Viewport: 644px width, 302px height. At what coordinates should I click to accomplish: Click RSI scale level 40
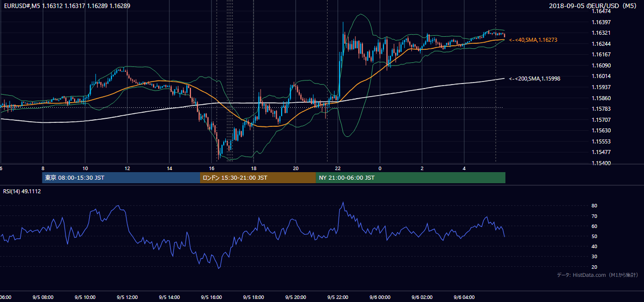tap(595, 247)
